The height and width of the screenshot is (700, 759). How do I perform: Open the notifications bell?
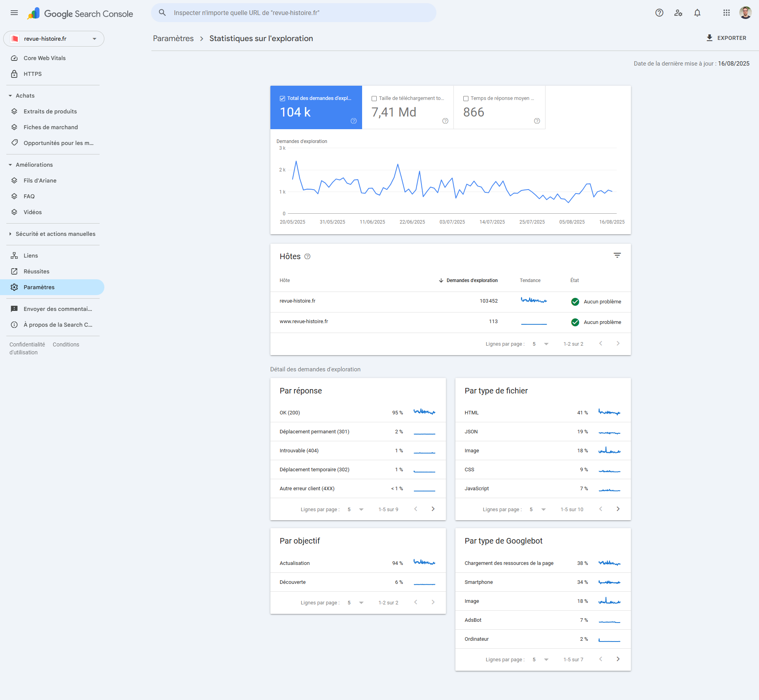[697, 13]
